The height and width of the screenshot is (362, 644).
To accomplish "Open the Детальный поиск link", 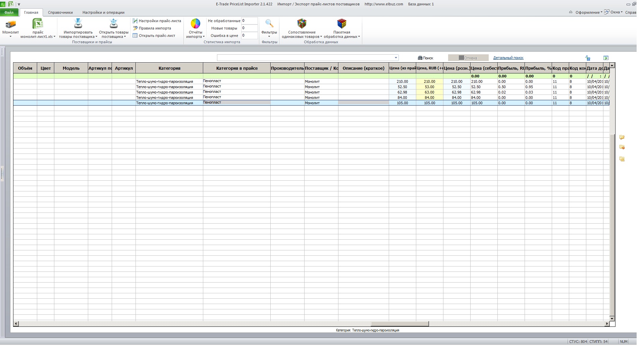I will 508,58.
